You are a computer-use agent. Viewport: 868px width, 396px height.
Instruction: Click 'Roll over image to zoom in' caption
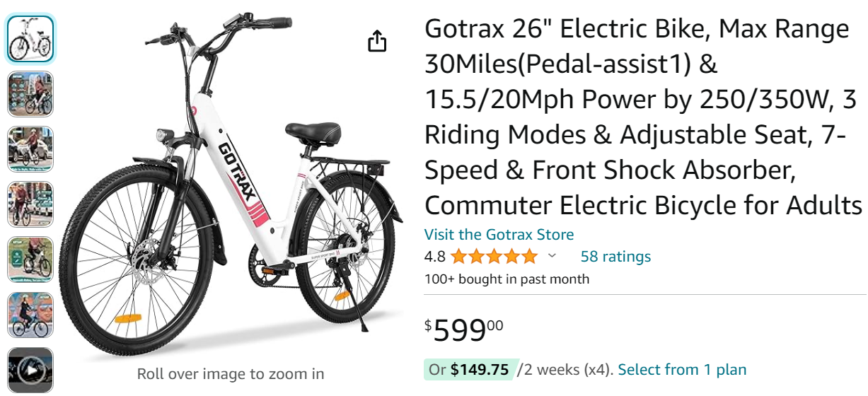[x=231, y=374]
